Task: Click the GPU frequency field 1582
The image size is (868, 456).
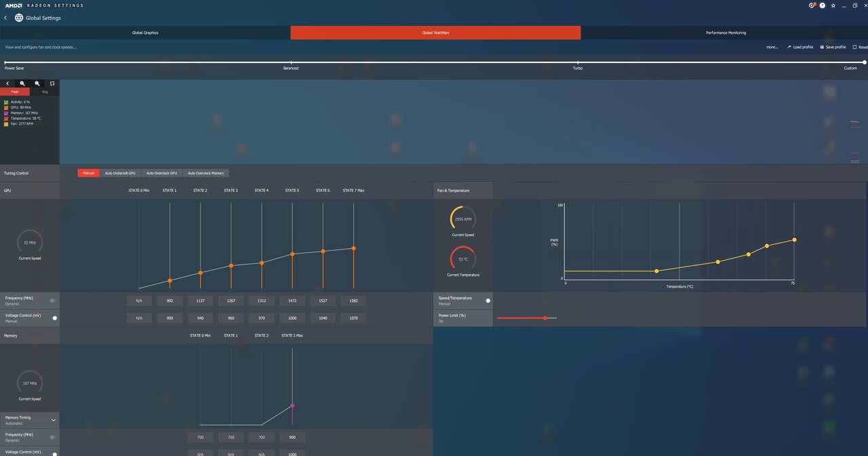Action: coord(353,301)
